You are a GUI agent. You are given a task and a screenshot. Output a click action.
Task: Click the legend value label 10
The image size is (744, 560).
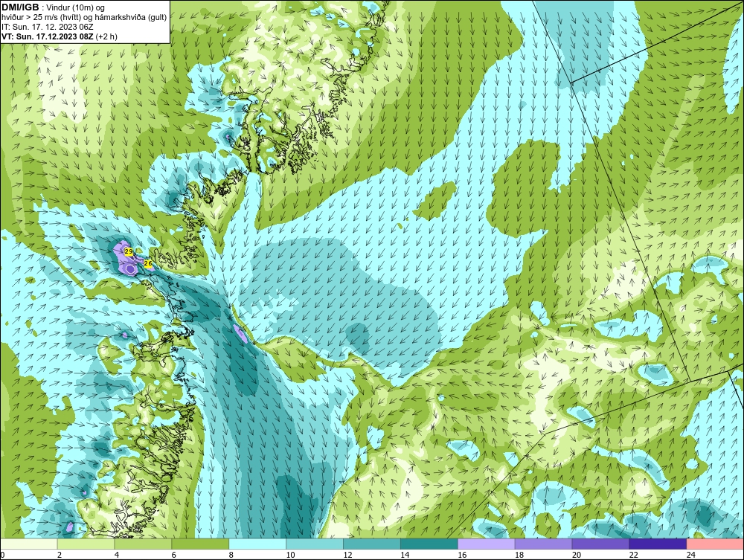(x=290, y=555)
